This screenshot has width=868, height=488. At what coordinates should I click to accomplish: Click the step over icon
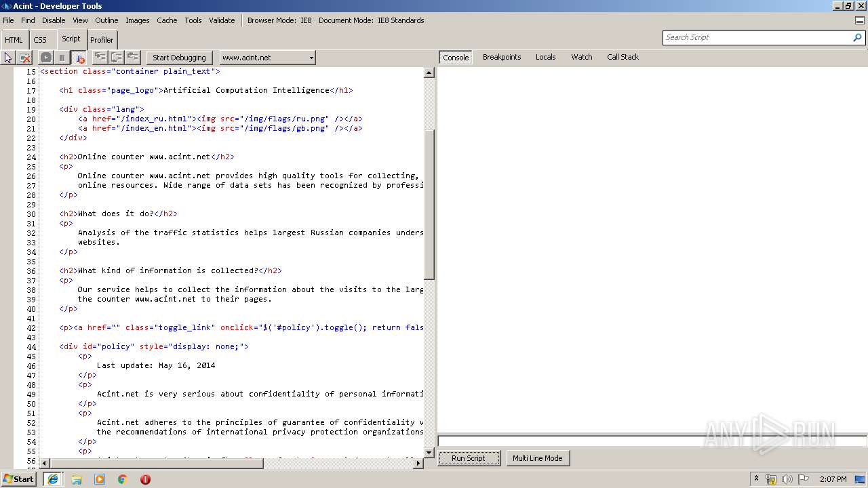coord(117,58)
